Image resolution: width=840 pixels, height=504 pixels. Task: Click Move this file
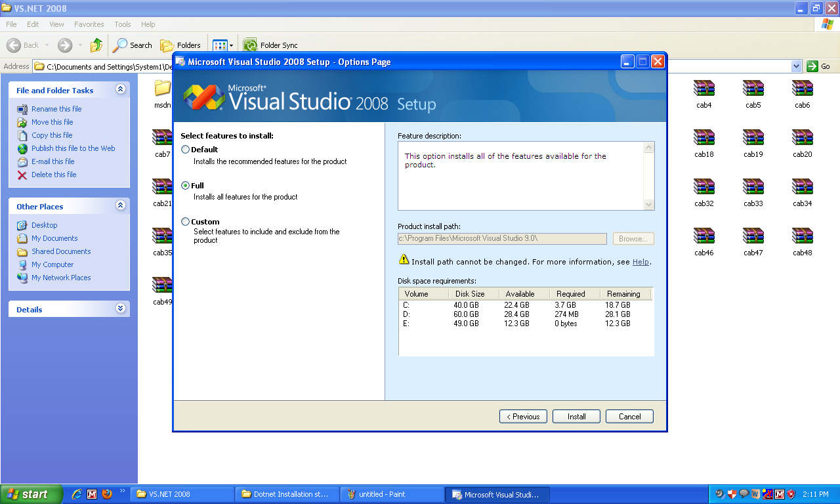tap(52, 122)
